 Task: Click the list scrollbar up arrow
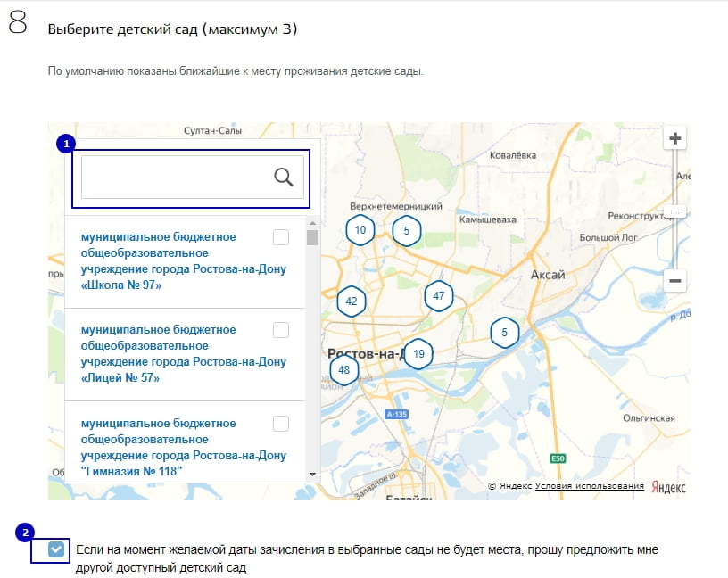pyautogui.click(x=312, y=223)
